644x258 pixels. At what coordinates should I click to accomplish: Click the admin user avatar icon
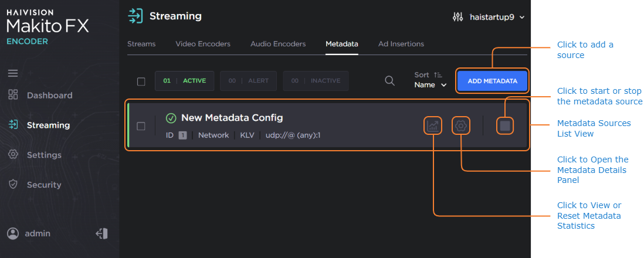click(x=13, y=233)
